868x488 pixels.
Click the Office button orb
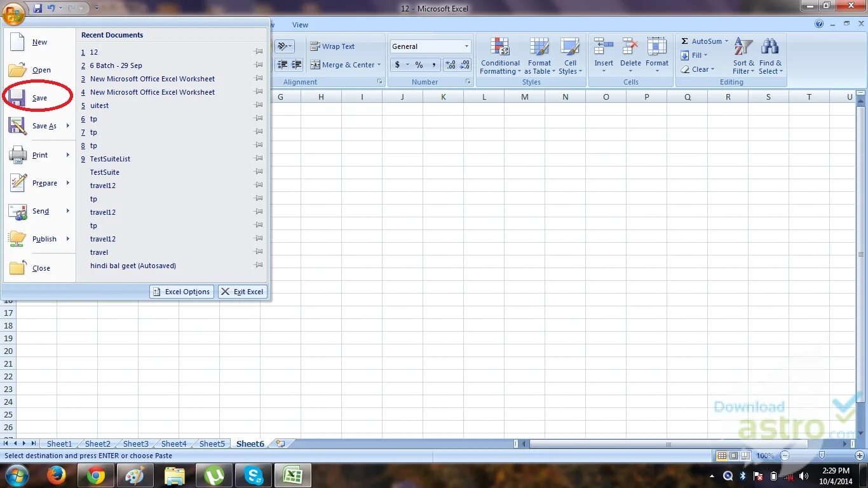click(14, 13)
